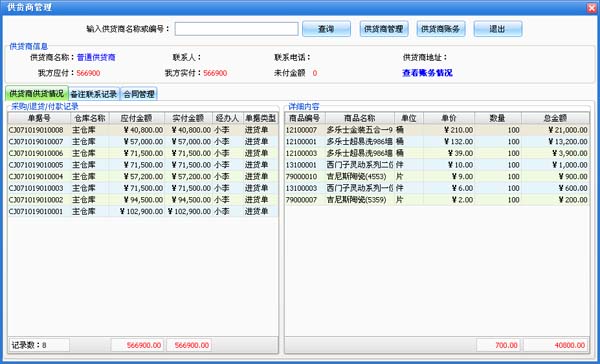Select order row CJ071019010001
This screenshot has height=364, width=600.
click(143, 211)
